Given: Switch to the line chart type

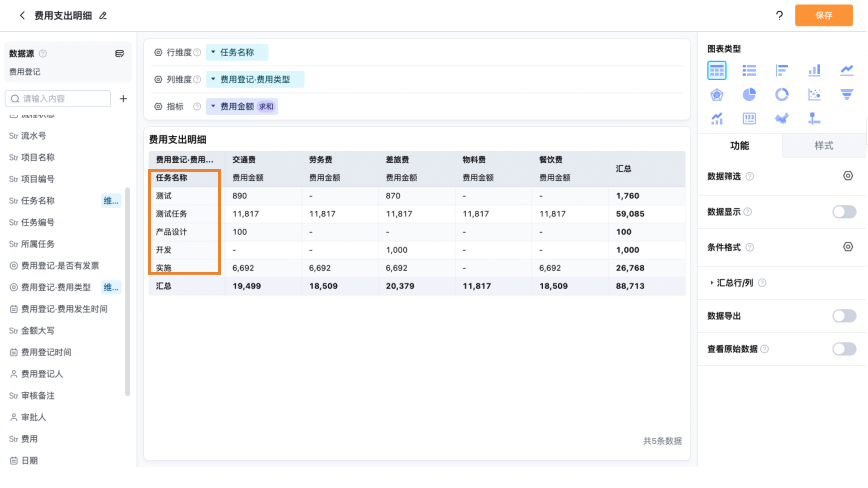Looking at the screenshot, I should [x=847, y=70].
